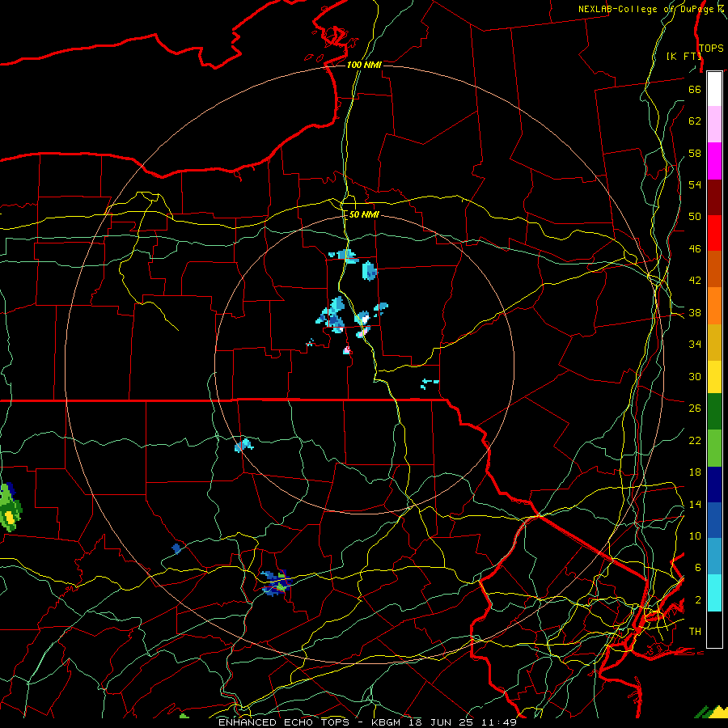Image resolution: width=728 pixels, height=728 pixels.
Task: Pick the 22 scale label
Action: pos(695,440)
